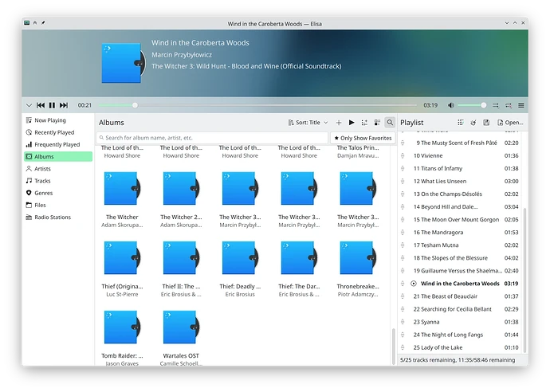Switch view mode with grid/list icon

(x=377, y=123)
